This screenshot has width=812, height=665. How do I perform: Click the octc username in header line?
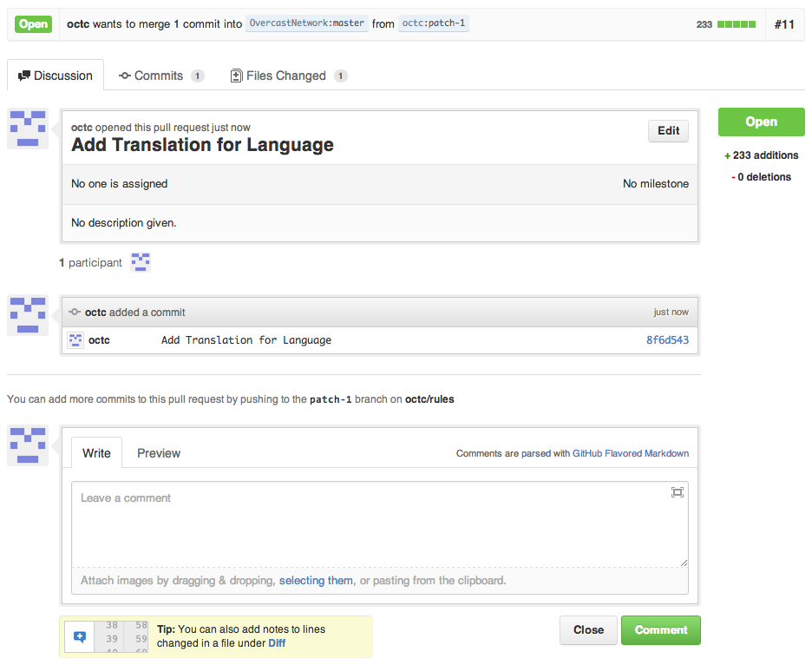[x=78, y=23]
